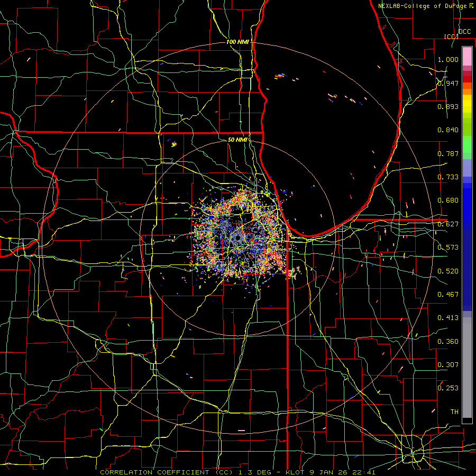Select the 1.000 value on the scale

448,59
